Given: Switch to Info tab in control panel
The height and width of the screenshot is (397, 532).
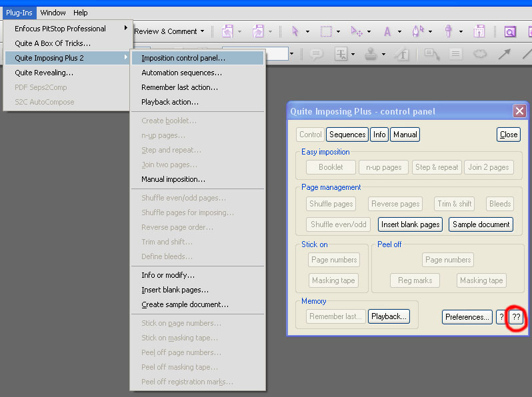Looking at the screenshot, I should 379,135.
